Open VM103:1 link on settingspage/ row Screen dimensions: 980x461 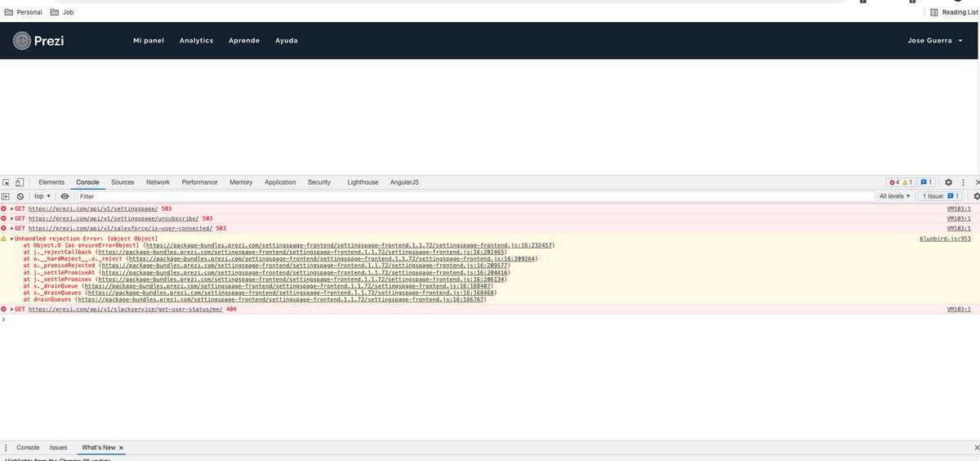click(x=959, y=208)
